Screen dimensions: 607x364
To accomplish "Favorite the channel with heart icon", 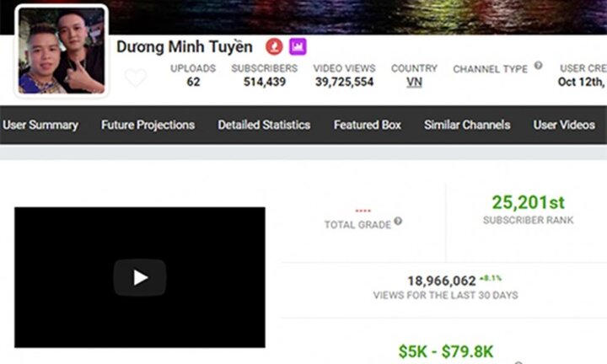I will point(136,78).
